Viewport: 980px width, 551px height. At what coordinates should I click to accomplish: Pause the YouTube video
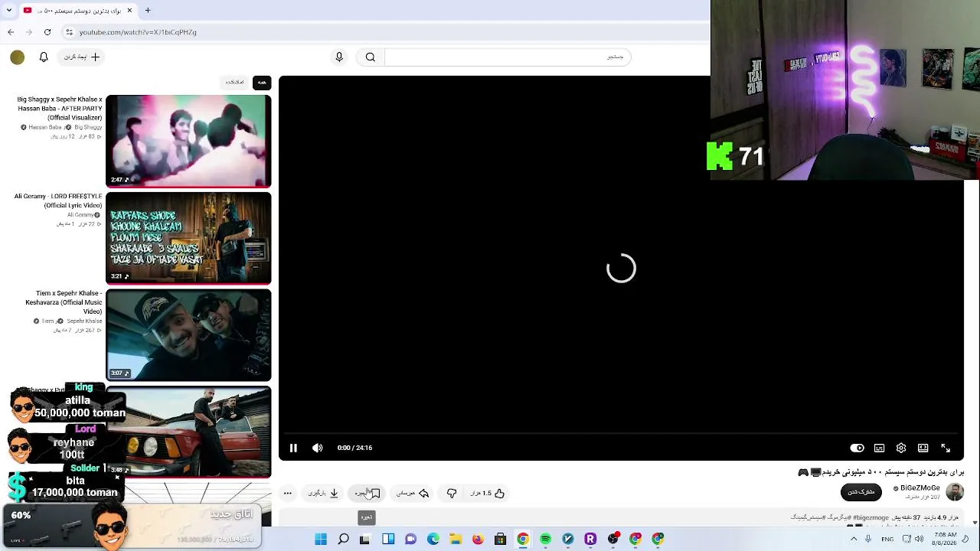pyautogui.click(x=293, y=448)
